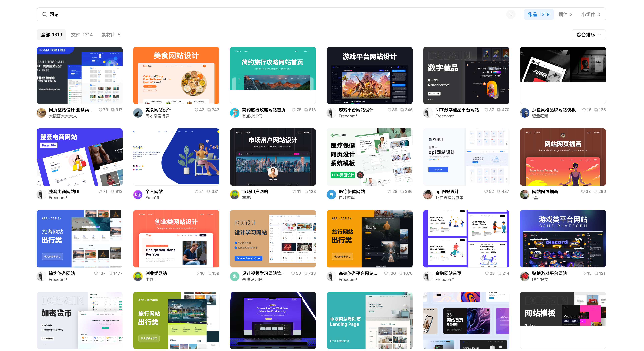Click heart icon on 简约旅游网站 card
This screenshot has width=644, height=351.
(96, 273)
